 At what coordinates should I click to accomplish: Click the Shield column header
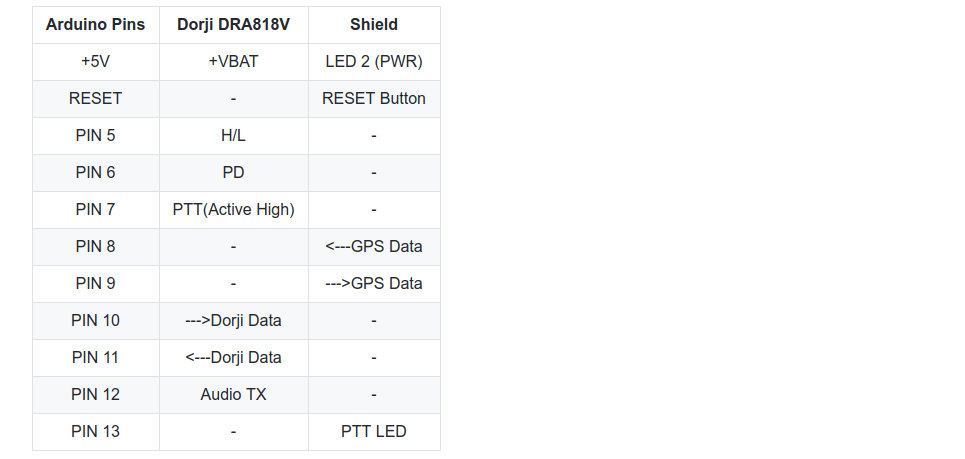(374, 25)
